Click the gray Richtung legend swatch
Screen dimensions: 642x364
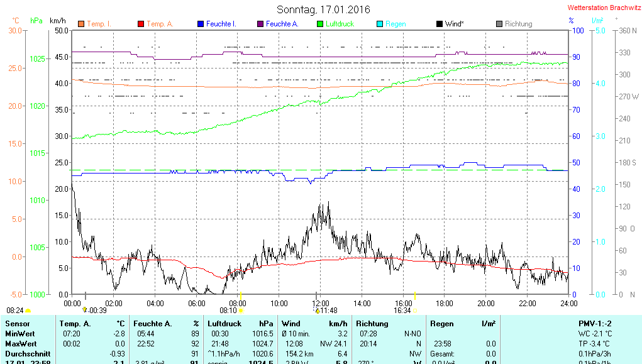[x=499, y=24]
